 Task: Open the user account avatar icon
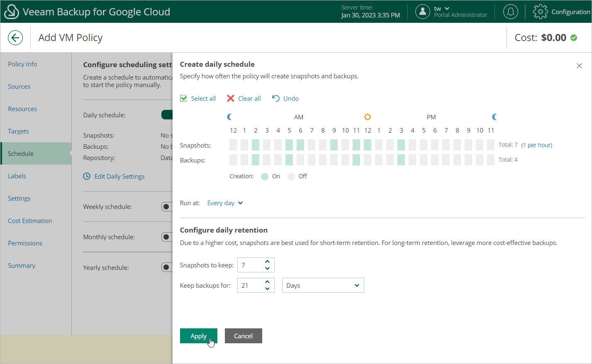(x=422, y=12)
